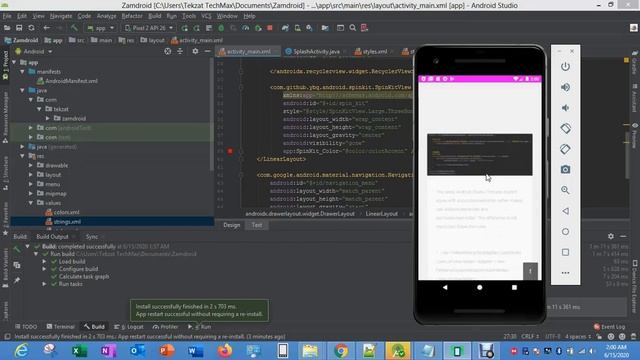Tap scroll-to-top button in emulator app
Screen dimensions: 640x360
point(530,271)
